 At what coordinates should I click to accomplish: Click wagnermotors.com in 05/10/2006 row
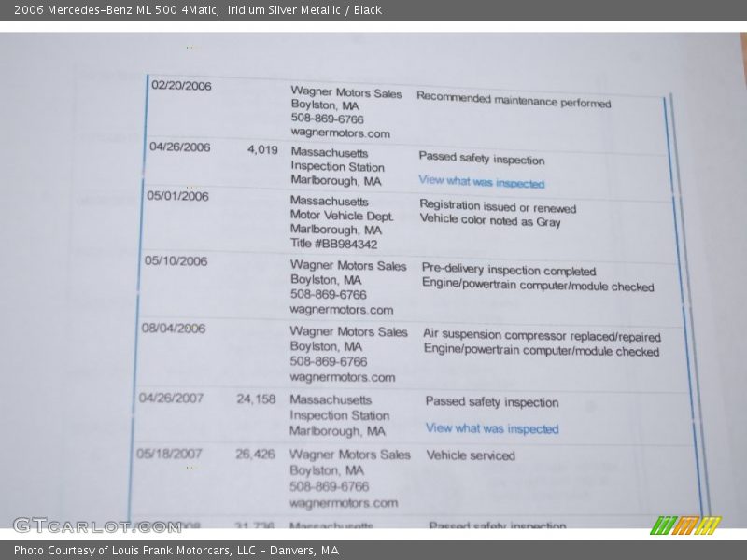pos(342,310)
